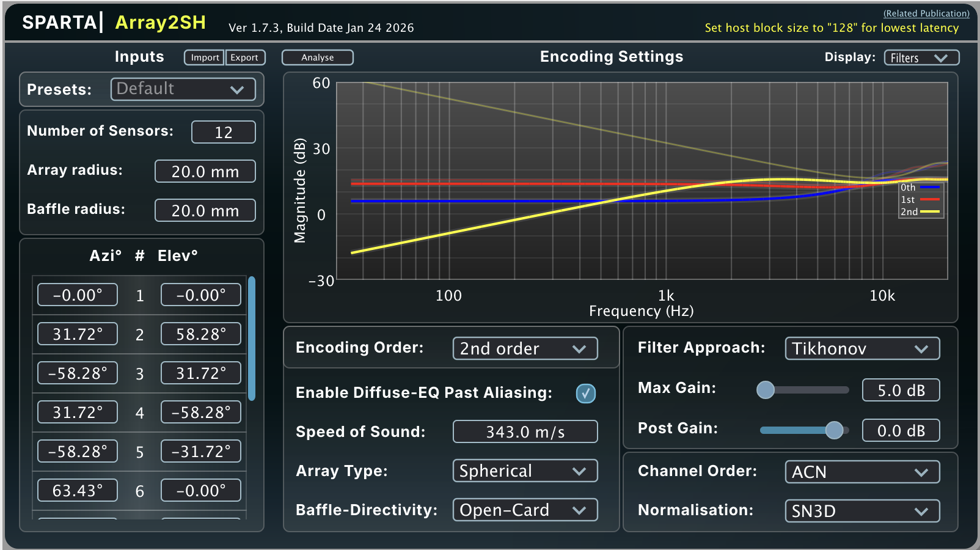Edit sensor 5 azimuth field
This screenshot has width=980, height=550.
(x=78, y=451)
